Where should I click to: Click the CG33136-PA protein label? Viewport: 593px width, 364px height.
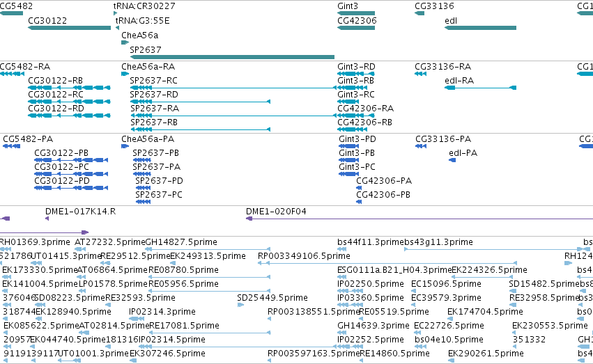pyautogui.click(x=443, y=139)
